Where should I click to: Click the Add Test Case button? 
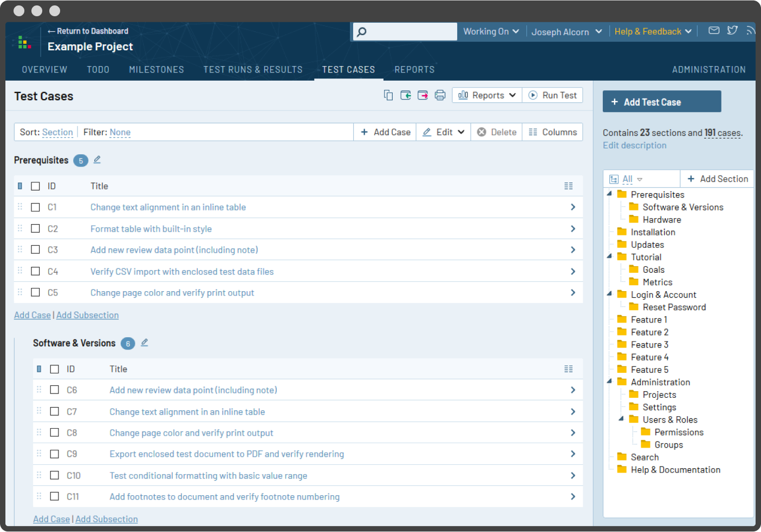pos(661,101)
